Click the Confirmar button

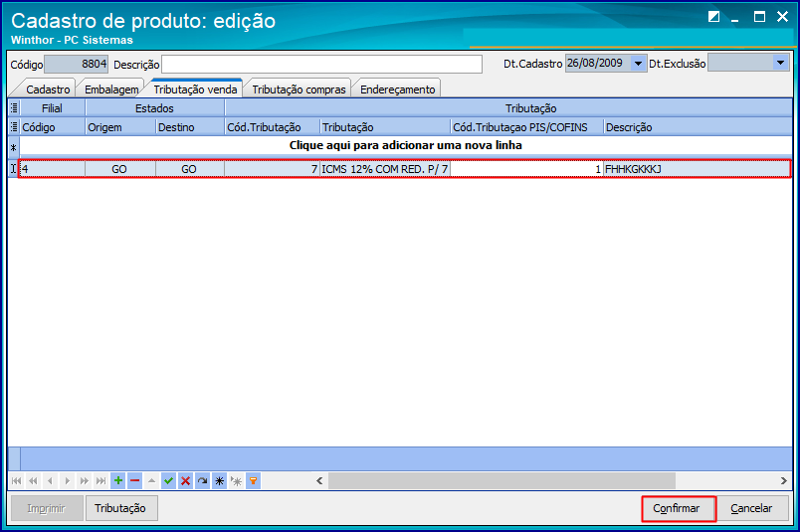click(x=677, y=508)
